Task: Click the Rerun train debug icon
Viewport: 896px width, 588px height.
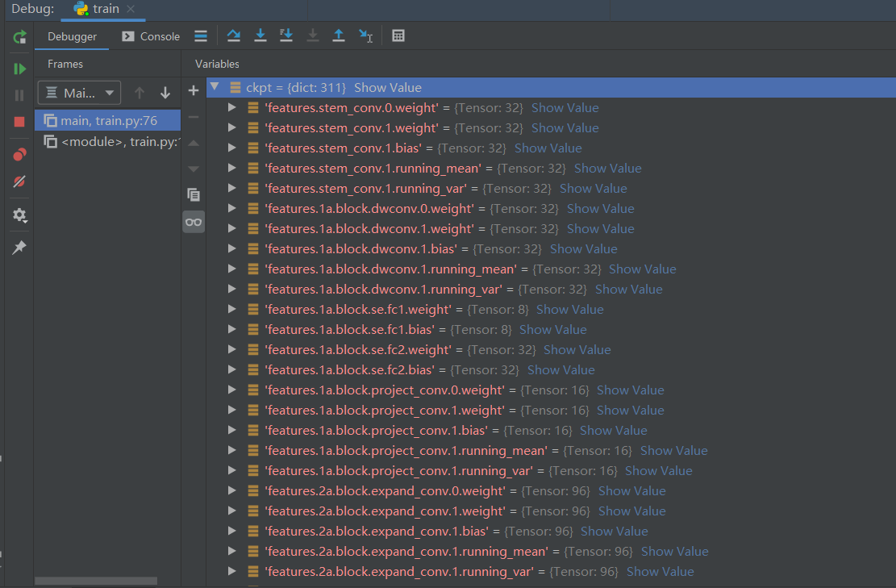Action: point(19,38)
